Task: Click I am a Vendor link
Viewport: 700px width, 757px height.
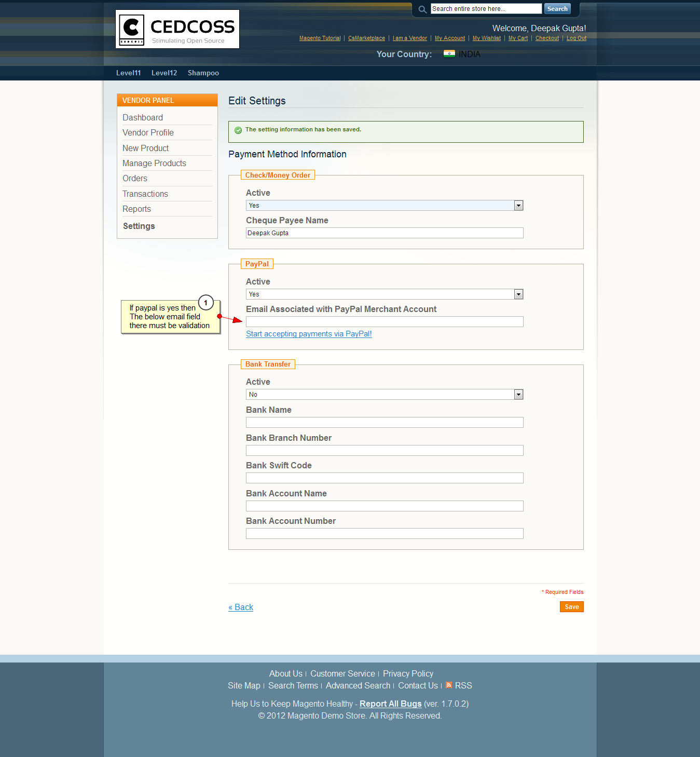Action: click(x=410, y=38)
